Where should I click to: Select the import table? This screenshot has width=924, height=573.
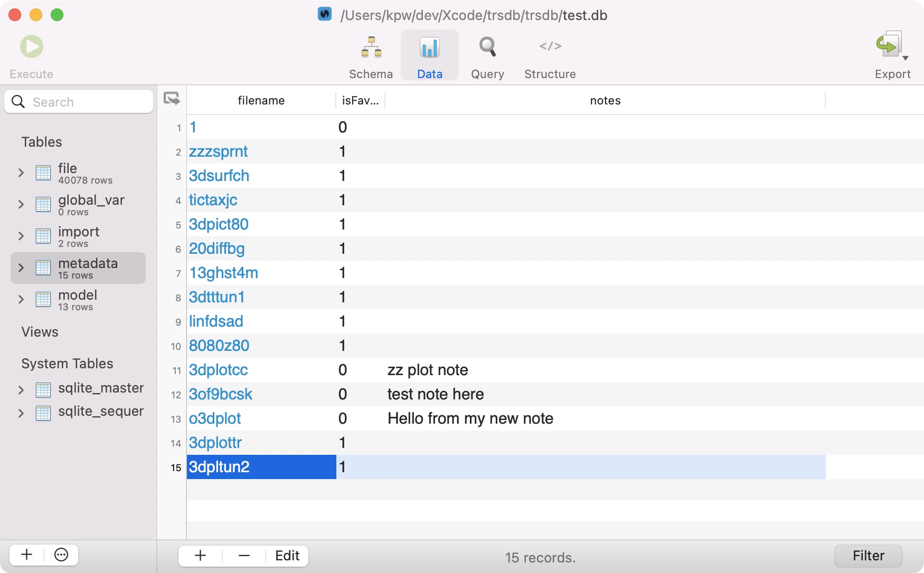[x=78, y=236]
